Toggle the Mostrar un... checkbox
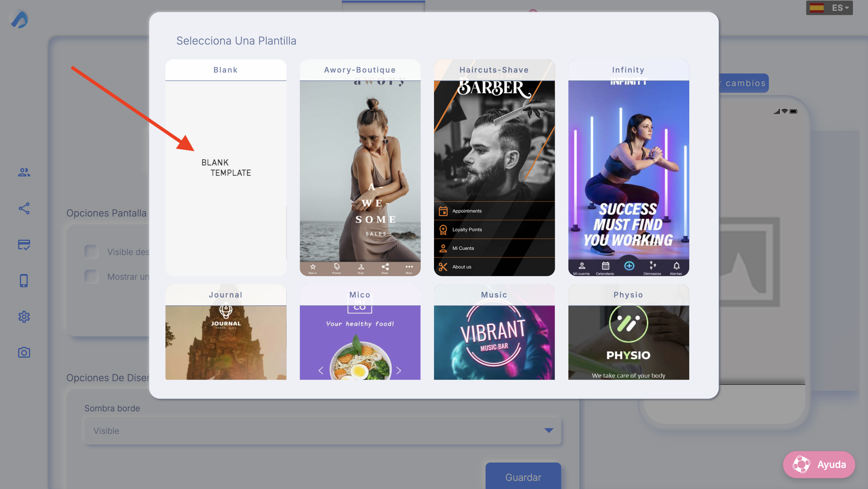Image resolution: width=868 pixels, height=489 pixels. click(x=91, y=276)
